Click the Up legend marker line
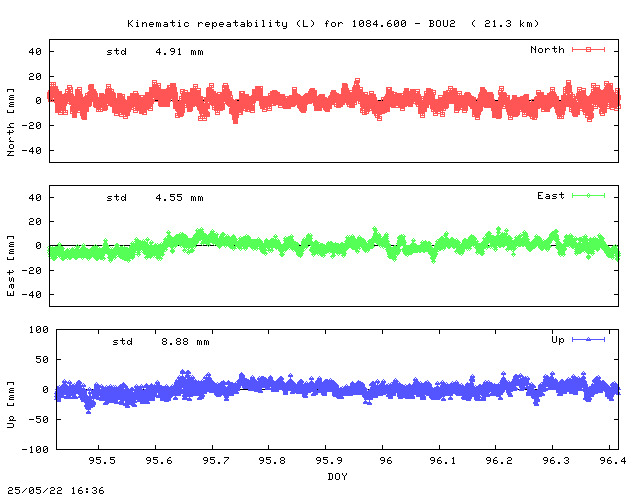Screen dimensions: 640x496 588,340
